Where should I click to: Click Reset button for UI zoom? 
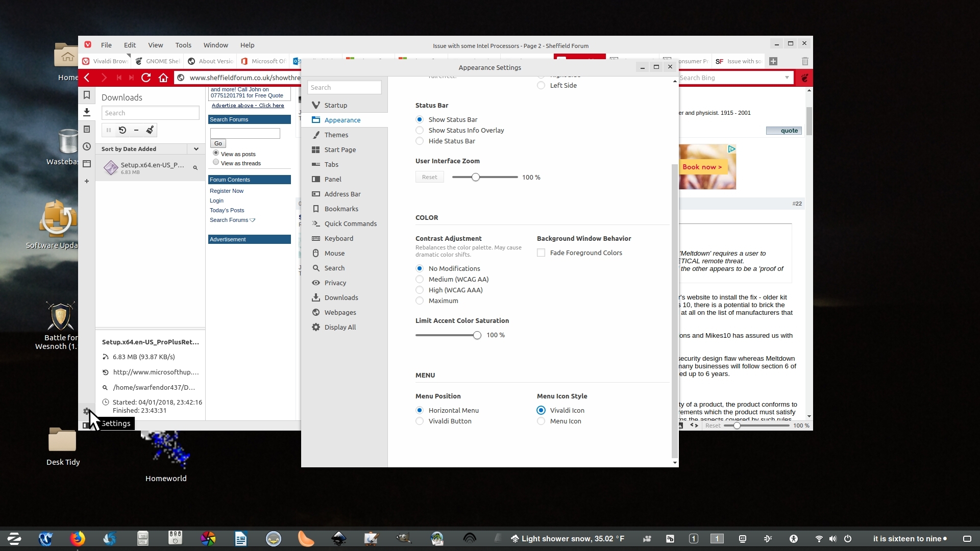click(429, 177)
